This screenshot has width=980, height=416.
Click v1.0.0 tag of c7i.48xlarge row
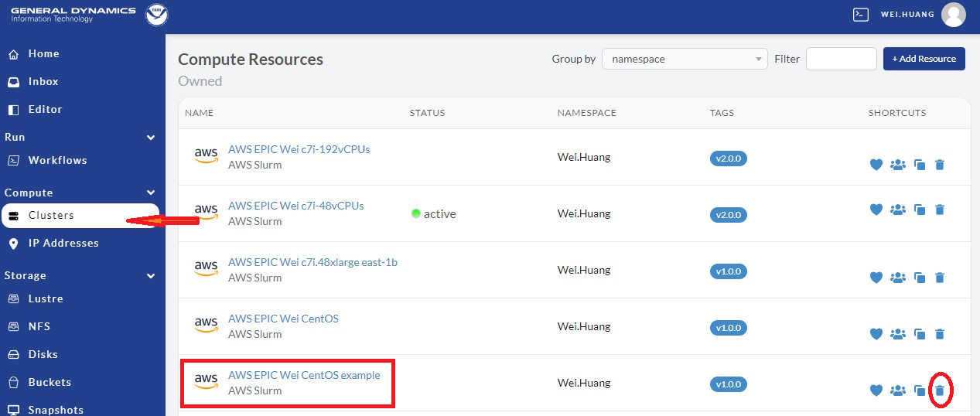[x=729, y=271]
